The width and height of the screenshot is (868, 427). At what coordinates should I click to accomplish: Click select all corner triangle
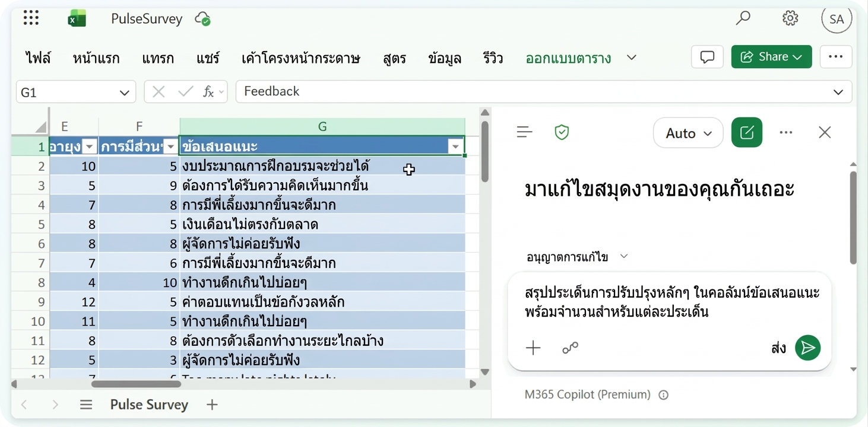tap(40, 126)
